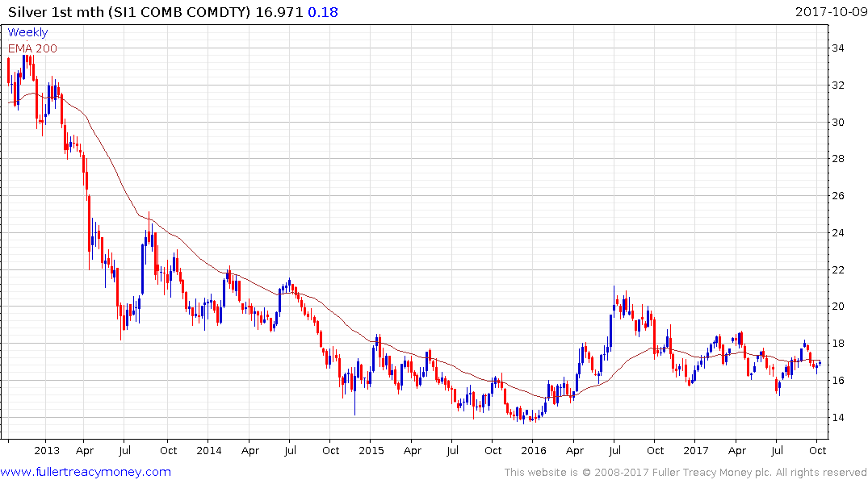Image resolution: width=868 pixels, height=484 pixels.
Task: Click the 2016 year label on time axis
Action: point(533,450)
